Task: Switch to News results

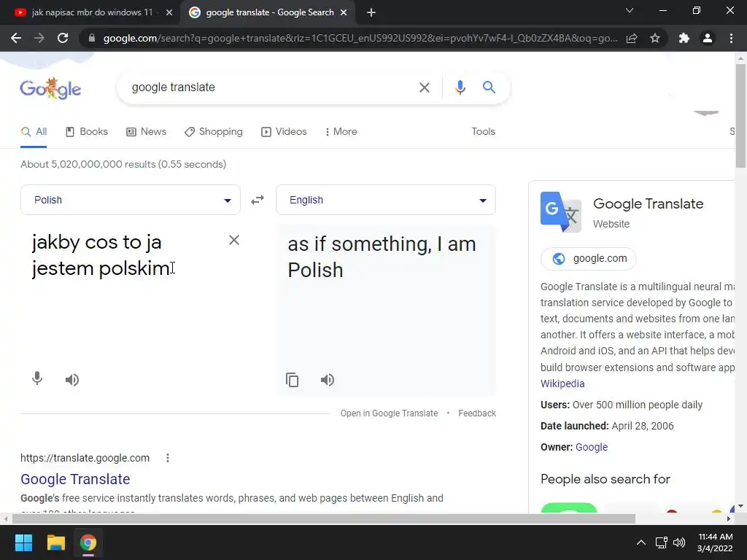Action: point(146,132)
